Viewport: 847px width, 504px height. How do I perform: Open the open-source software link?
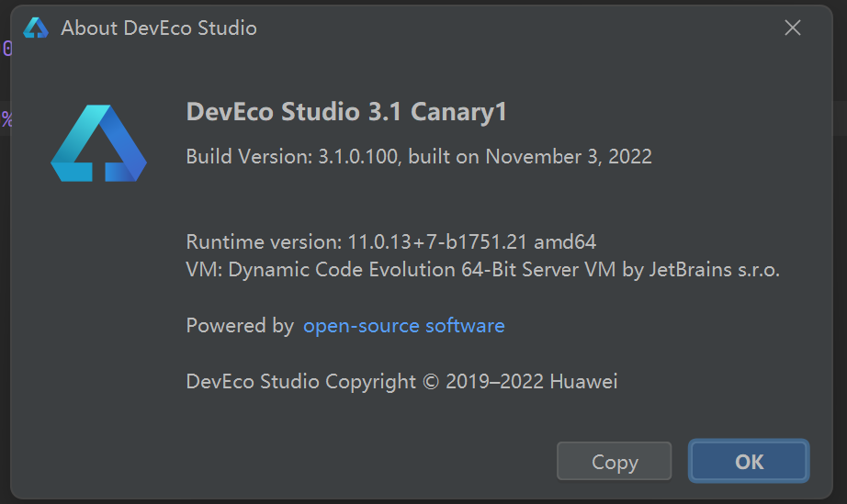(403, 326)
